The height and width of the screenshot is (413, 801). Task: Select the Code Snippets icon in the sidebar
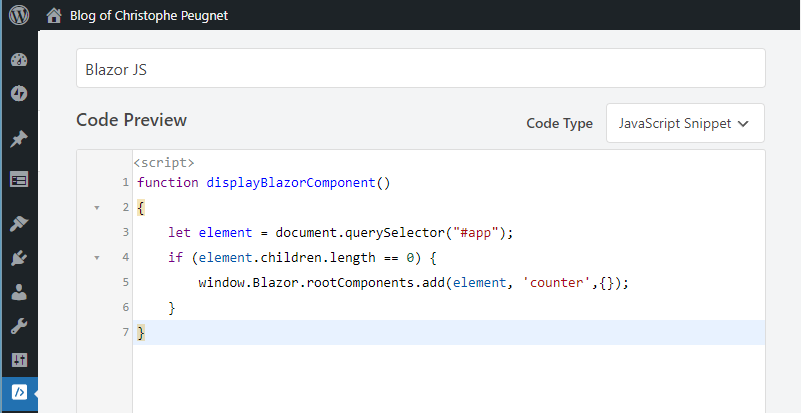click(19, 393)
